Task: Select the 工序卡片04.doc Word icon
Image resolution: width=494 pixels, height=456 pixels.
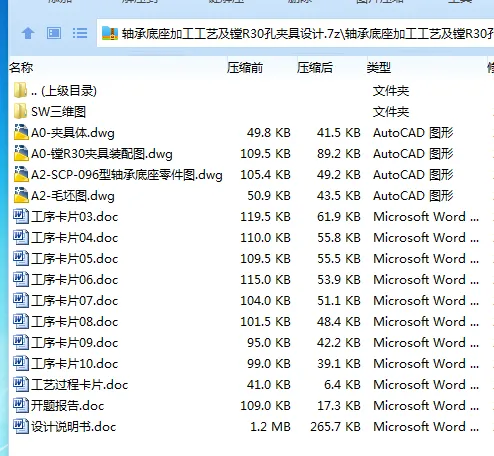Action: pos(21,237)
